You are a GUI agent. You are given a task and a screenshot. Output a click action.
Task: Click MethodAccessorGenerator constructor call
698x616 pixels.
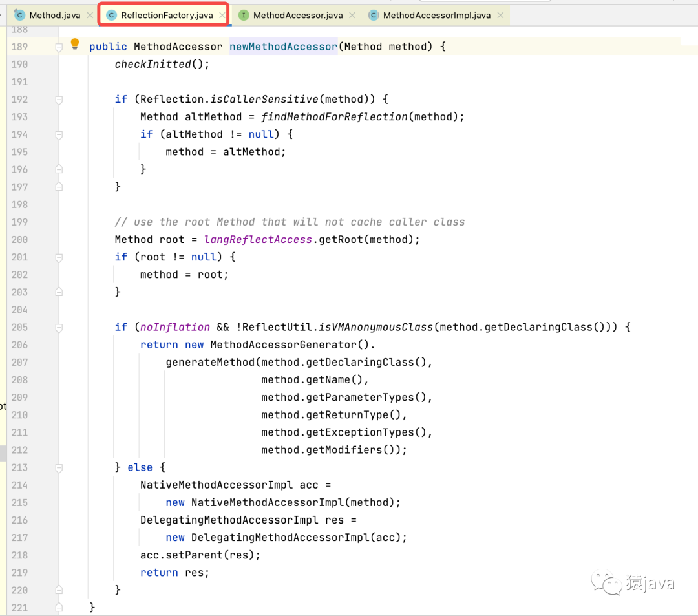(290, 345)
